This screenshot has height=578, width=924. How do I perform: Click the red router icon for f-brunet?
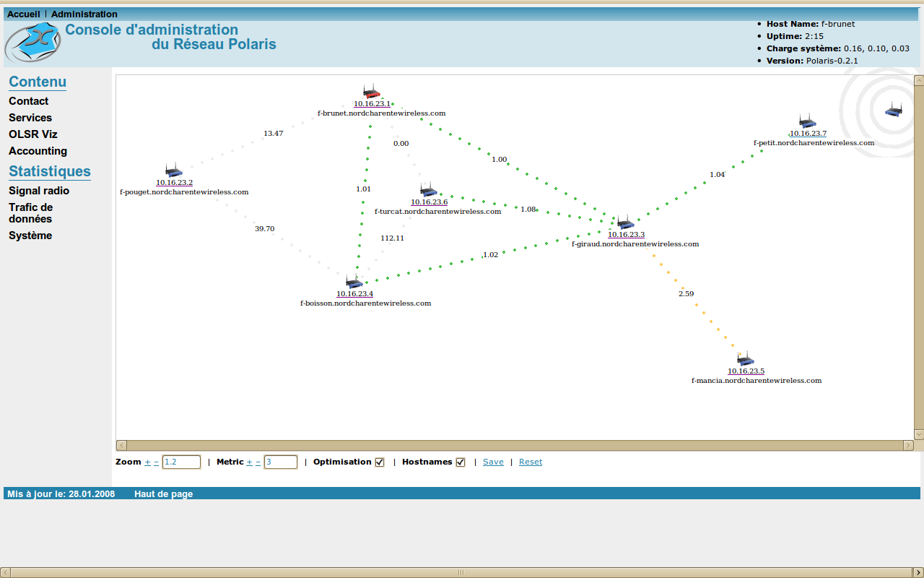click(x=371, y=91)
